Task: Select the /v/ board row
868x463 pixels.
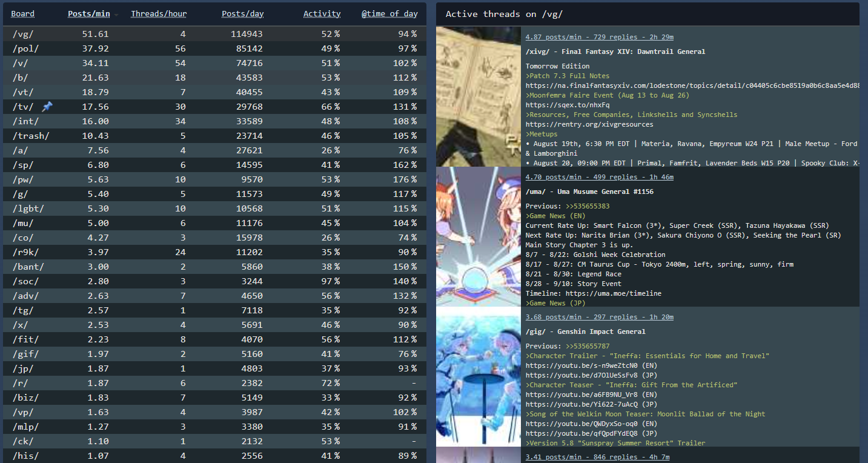Action: 214,63
